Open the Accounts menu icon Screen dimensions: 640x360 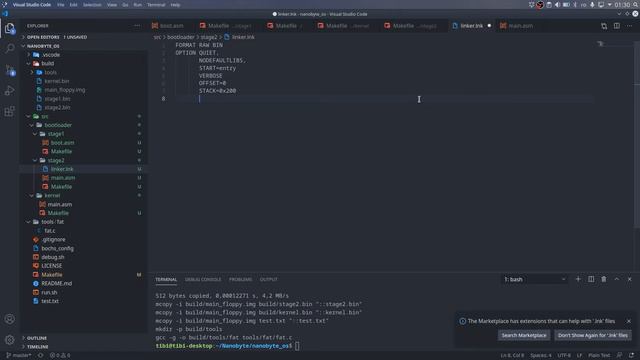[9, 319]
